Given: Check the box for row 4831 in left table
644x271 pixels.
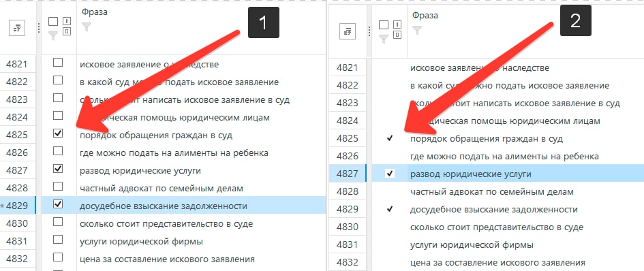Looking at the screenshot, I should pos(58,239).
